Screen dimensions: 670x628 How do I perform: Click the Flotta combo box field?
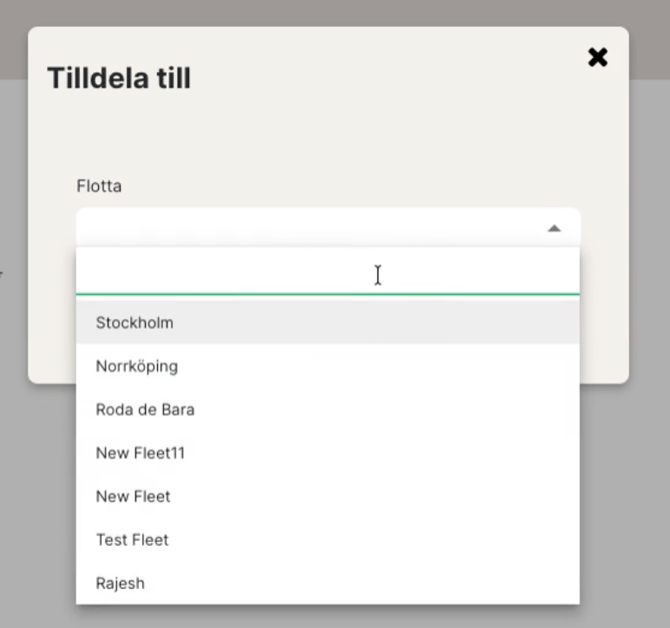[x=300, y=228]
